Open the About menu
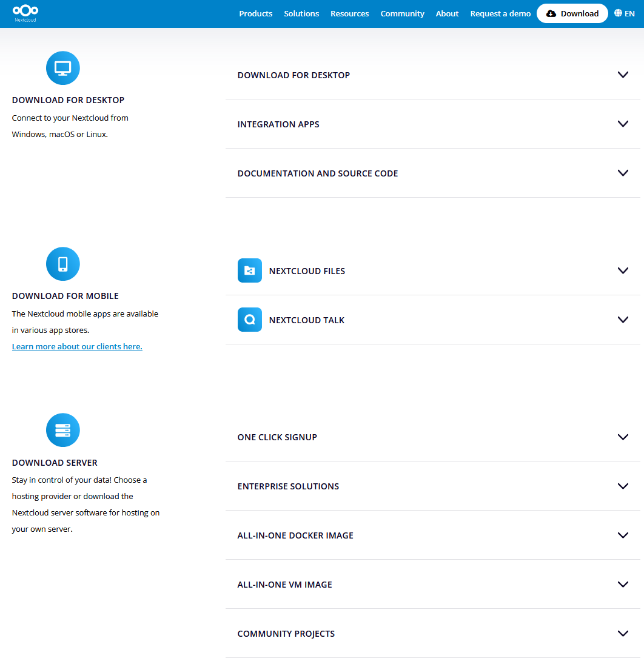The width and height of the screenshot is (644, 661). tap(447, 13)
